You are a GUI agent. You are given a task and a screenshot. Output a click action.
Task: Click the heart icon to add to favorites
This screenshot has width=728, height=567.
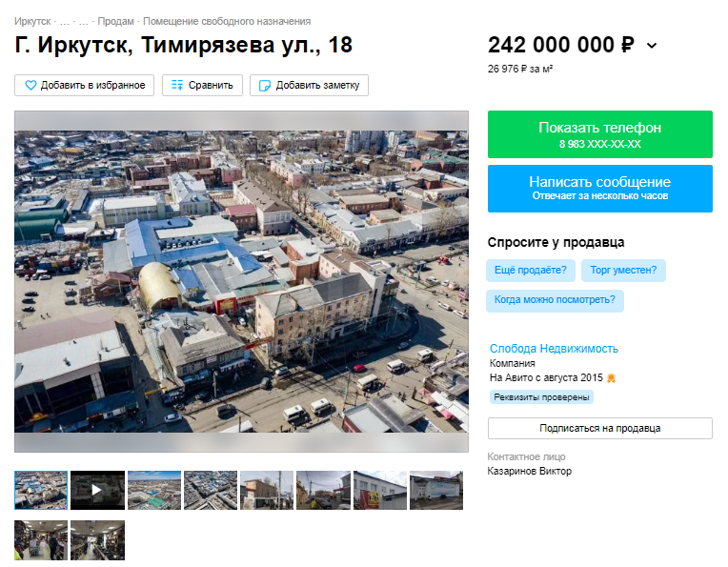(x=31, y=86)
